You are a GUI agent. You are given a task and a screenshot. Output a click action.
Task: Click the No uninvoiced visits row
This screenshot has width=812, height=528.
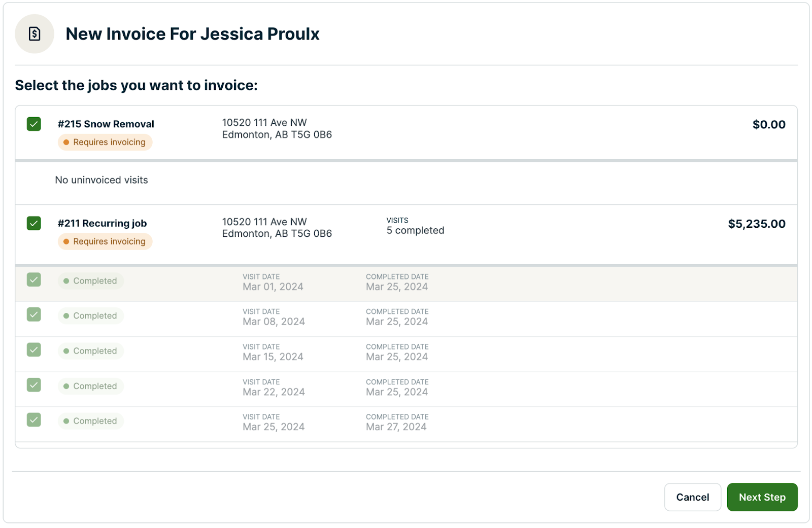[x=101, y=180]
